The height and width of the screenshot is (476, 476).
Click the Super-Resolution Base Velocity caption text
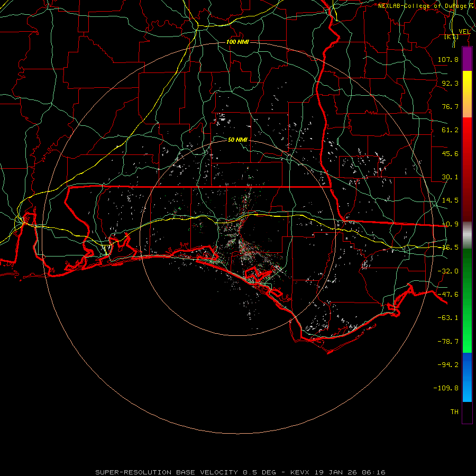pyautogui.click(x=240, y=472)
